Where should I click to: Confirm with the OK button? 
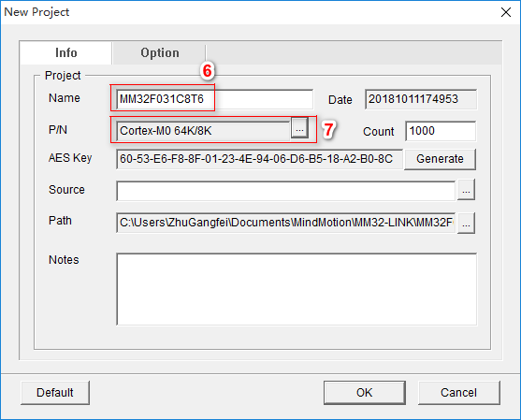click(365, 393)
